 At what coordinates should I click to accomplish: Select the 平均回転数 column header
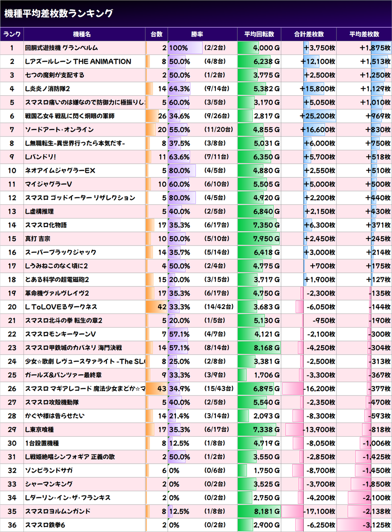point(259,34)
